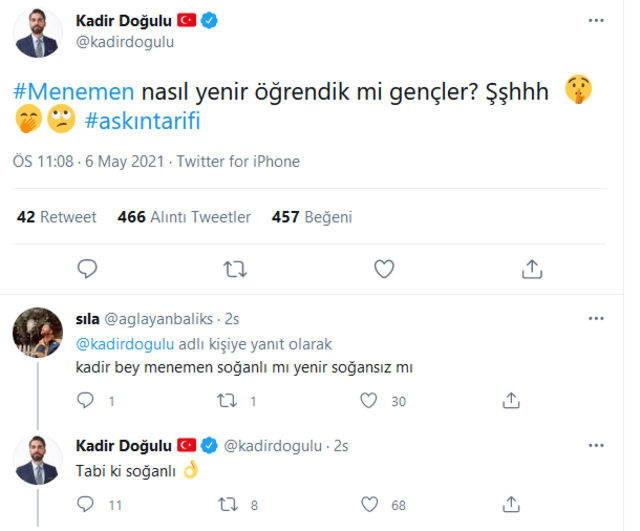View the 42 Retweets list
The image size is (640, 531).
(x=57, y=216)
